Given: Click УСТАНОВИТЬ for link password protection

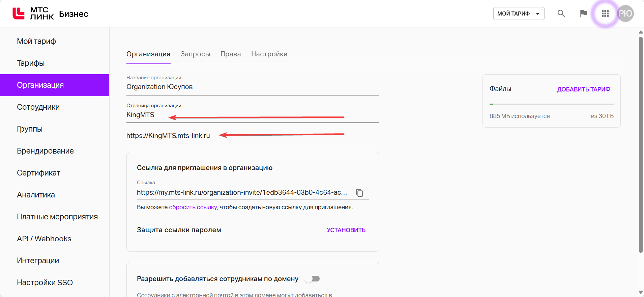Looking at the screenshot, I should 346,230.
